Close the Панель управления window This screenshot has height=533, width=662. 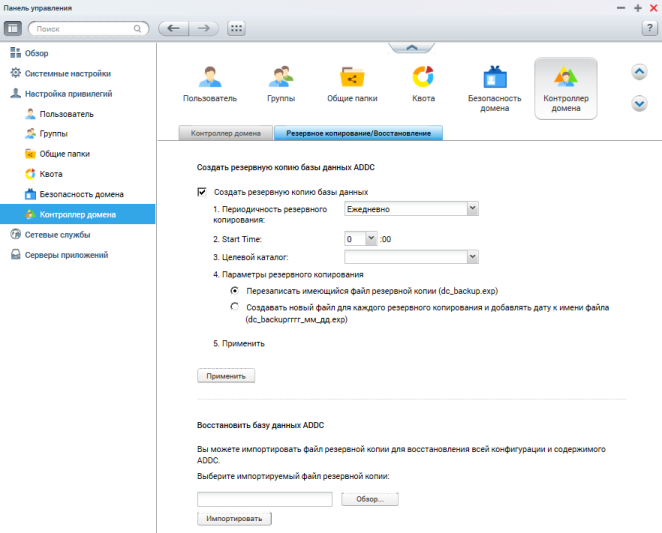[x=654, y=8]
